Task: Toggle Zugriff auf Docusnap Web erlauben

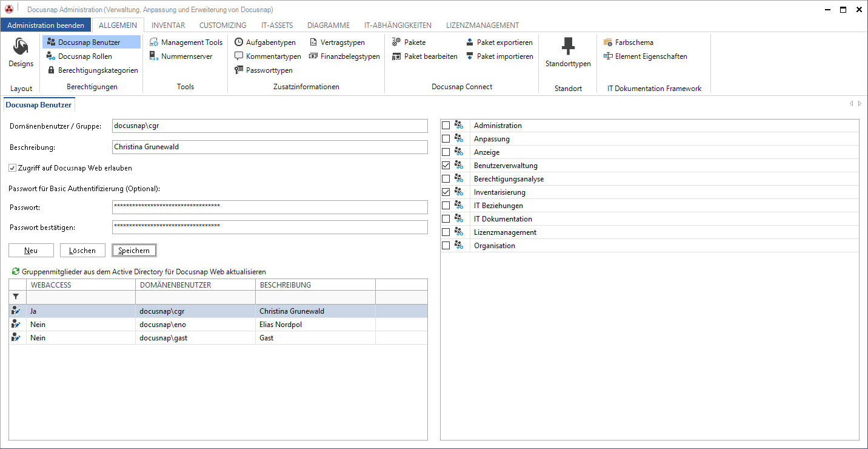Action: point(13,168)
